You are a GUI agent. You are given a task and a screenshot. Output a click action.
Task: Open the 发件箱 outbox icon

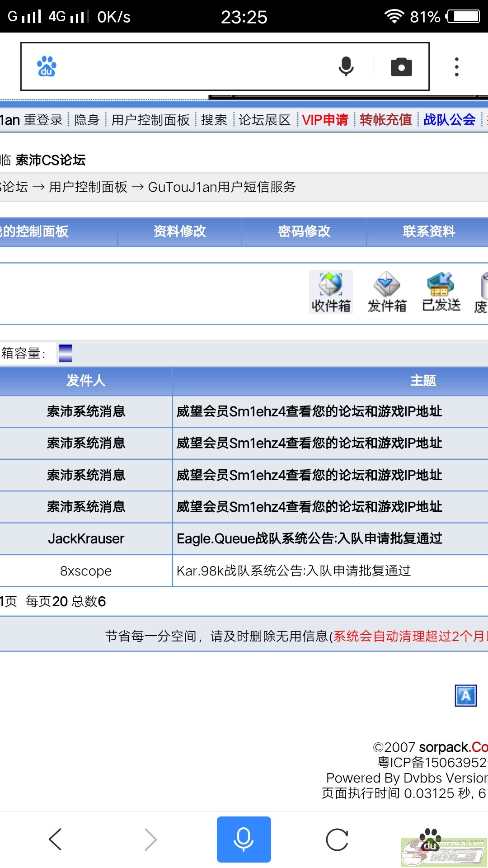[x=387, y=292]
